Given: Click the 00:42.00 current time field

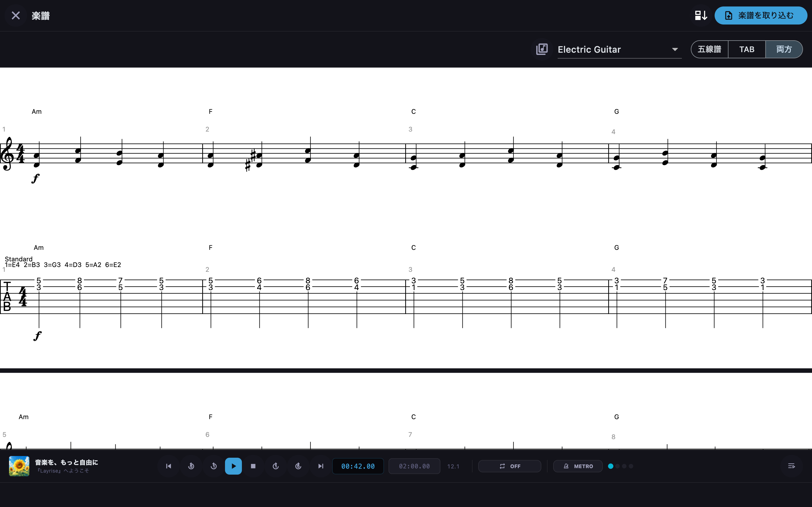Looking at the screenshot, I should pos(358,466).
